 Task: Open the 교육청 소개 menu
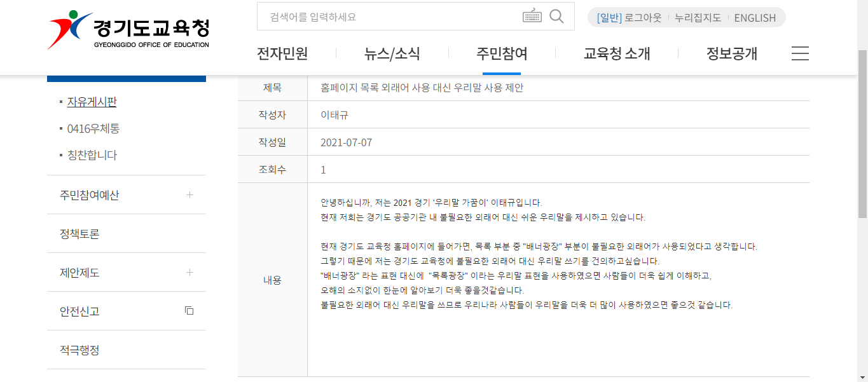pyautogui.click(x=617, y=54)
